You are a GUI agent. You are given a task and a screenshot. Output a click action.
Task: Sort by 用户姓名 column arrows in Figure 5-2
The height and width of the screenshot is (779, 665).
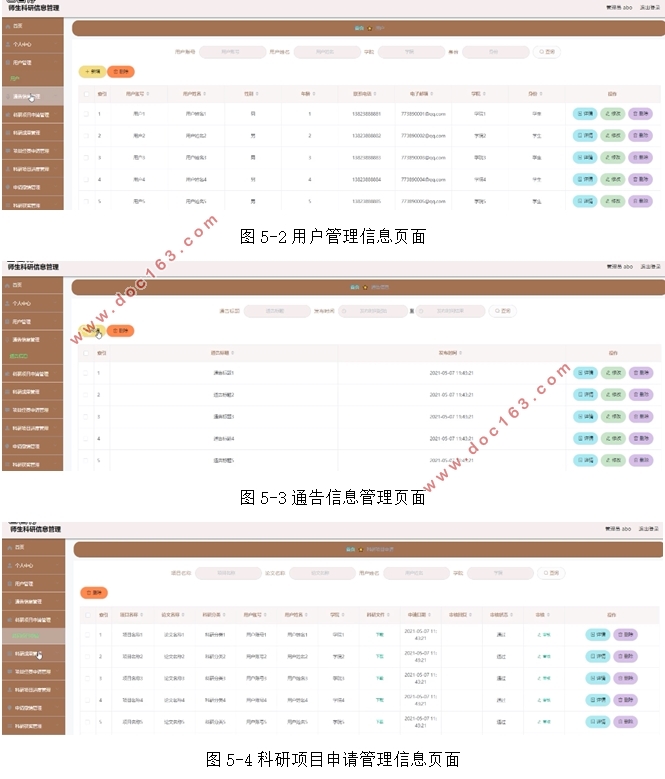(x=205, y=94)
